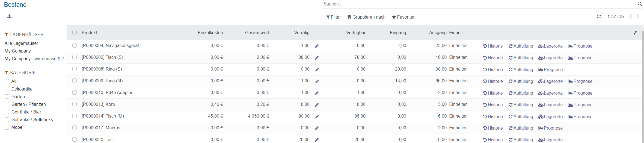Edit stock quantity pencil for Navigationsgerät
The image size is (644, 143).
[x=317, y=46]
